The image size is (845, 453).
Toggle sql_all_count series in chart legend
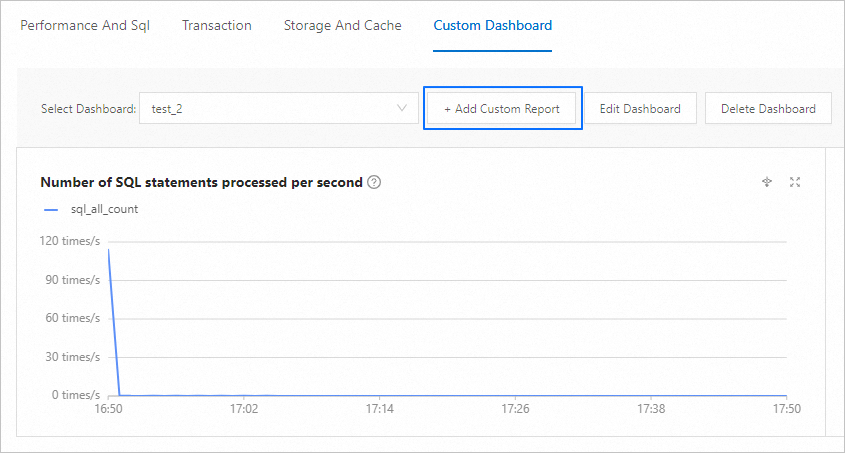[98, 209]
